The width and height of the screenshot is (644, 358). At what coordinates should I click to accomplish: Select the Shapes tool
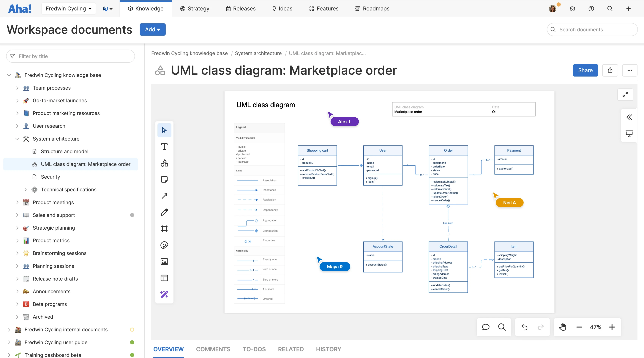164,163
